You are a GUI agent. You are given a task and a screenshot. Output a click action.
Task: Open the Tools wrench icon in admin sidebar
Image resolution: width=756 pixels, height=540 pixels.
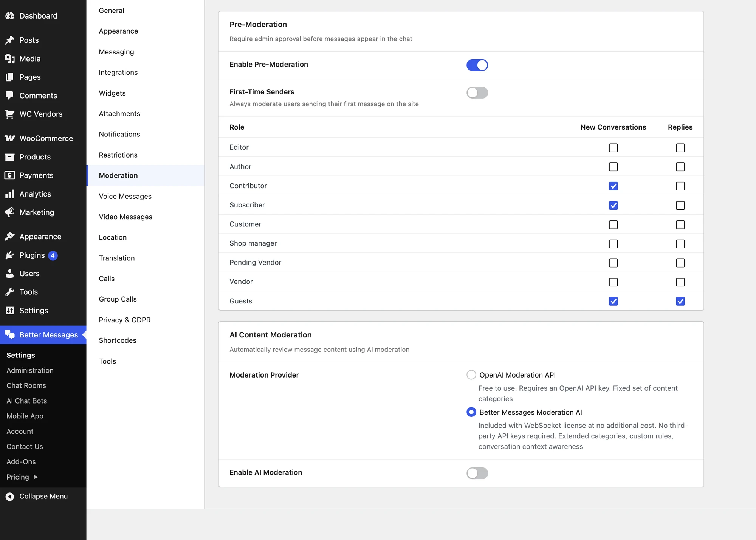tap(10, 292)
